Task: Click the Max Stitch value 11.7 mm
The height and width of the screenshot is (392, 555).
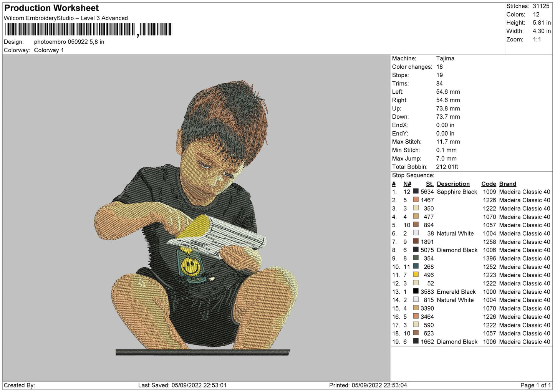Action: pos(448,142)
